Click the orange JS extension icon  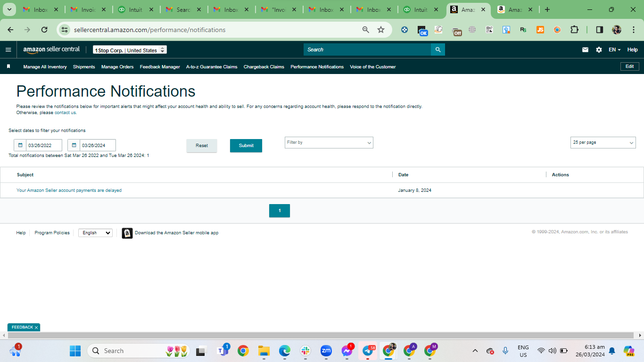[540, 30]
